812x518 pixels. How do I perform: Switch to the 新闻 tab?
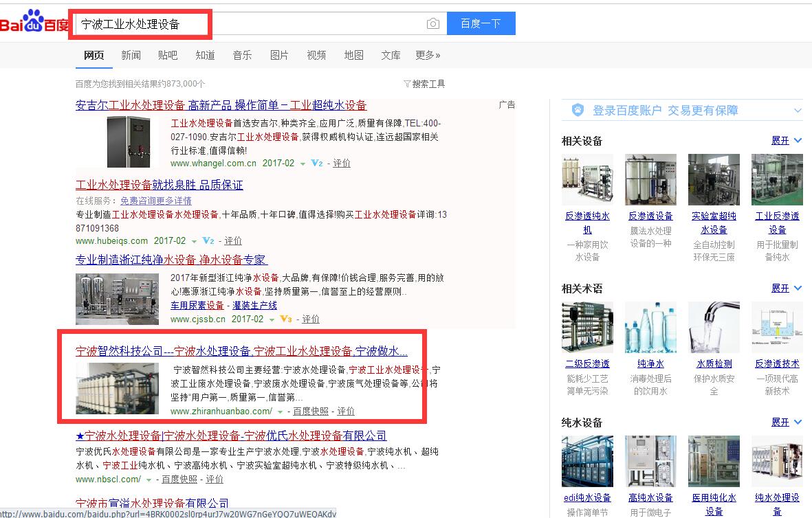(131, 55)
